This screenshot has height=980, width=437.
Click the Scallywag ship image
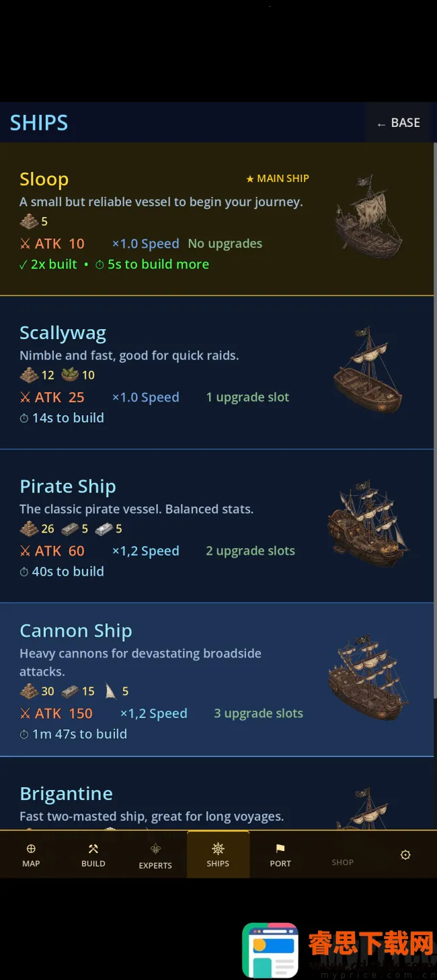[368, 369]
